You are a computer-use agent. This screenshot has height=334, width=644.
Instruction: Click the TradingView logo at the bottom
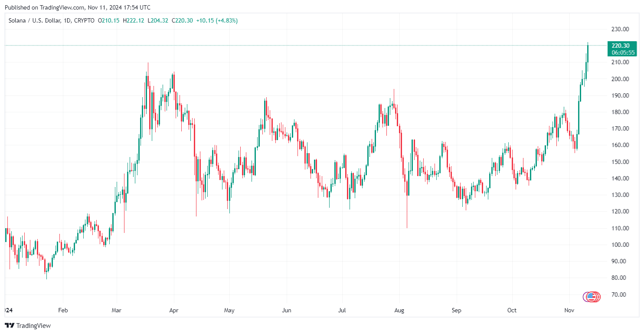click(x=28, y=325)
